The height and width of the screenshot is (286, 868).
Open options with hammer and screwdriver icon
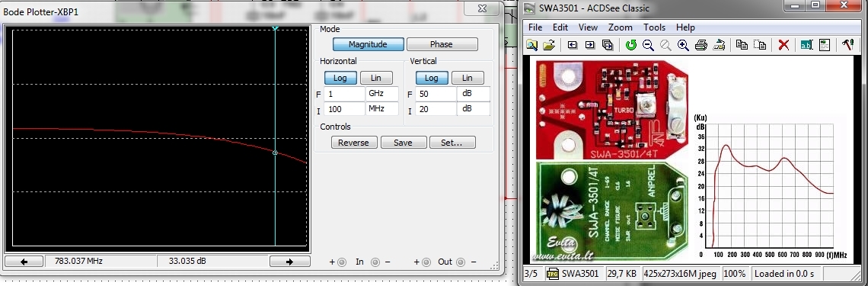click(848, 46)
